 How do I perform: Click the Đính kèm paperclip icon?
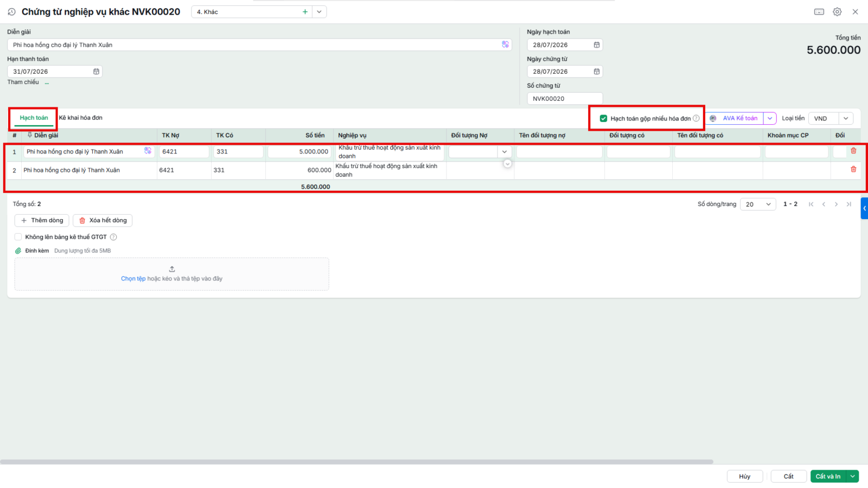(18, 251)
